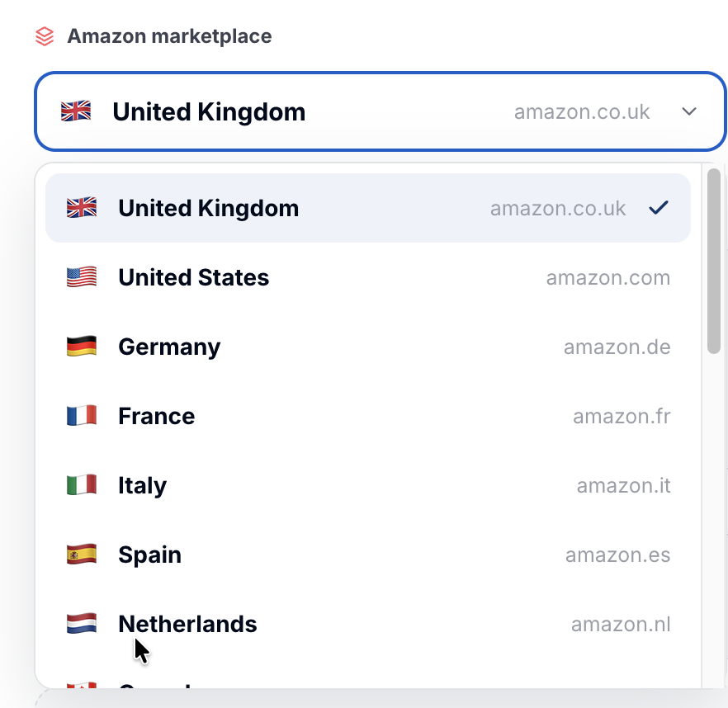Viewport: 728px width, 708px height.
Task: Click the United States flag icon
Action: [82, 277]
